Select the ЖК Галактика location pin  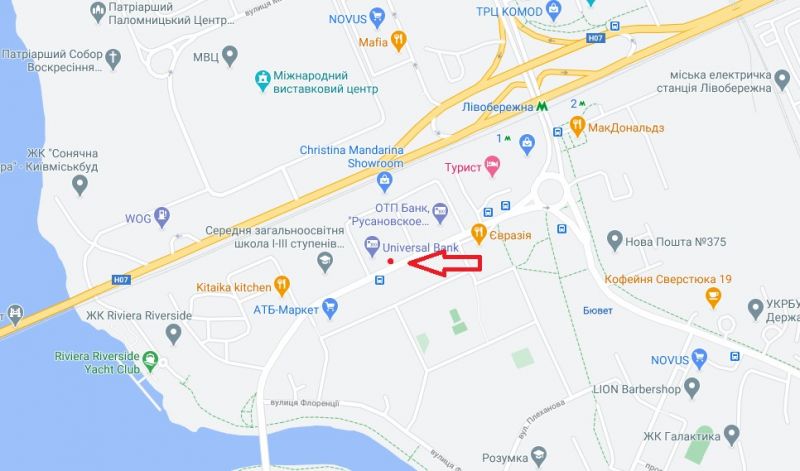[731, 435]
